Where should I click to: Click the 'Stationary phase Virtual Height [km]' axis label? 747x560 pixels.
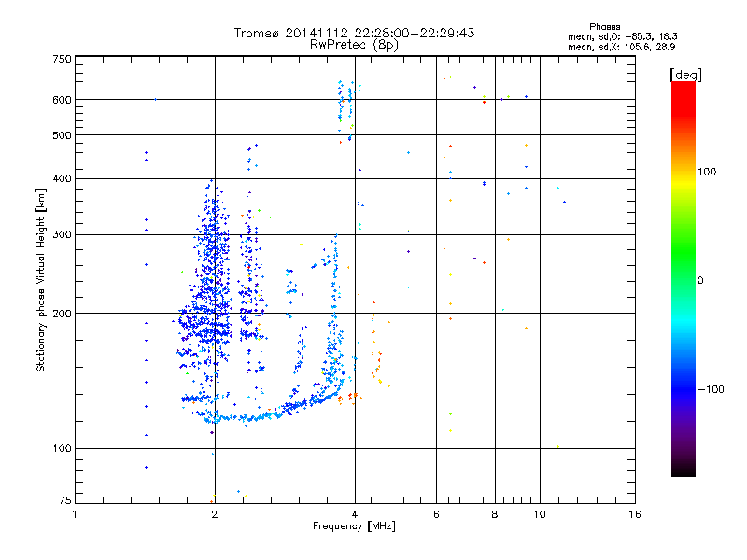41,280
